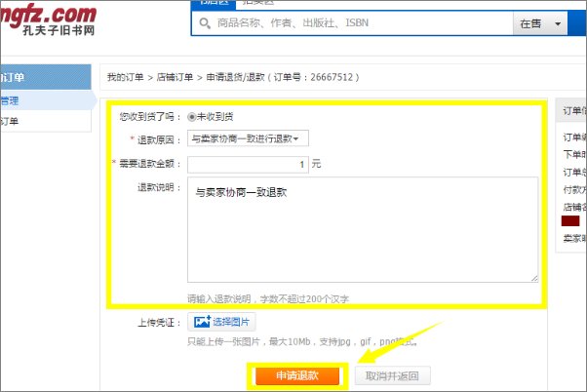The height and width of the screenshot is (392, 587).
Task: Click the 选择图片 upload button
Action: (x=221, y=322)
